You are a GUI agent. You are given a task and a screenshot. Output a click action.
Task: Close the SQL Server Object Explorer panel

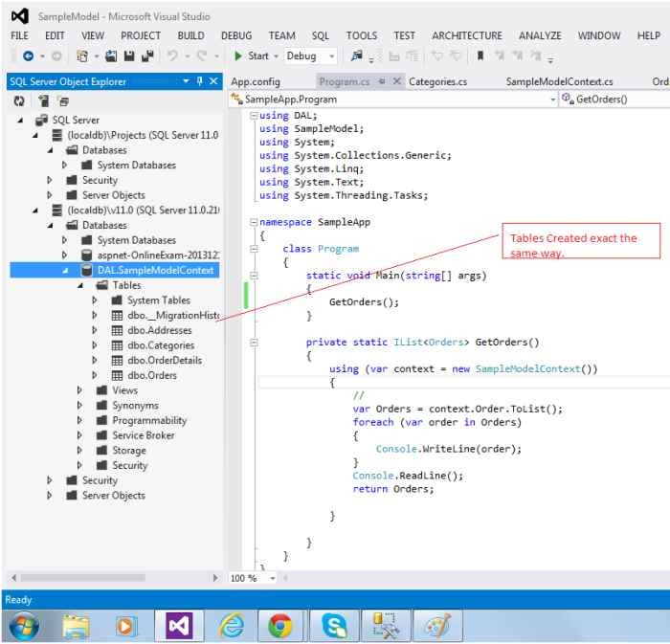[213, 82]
